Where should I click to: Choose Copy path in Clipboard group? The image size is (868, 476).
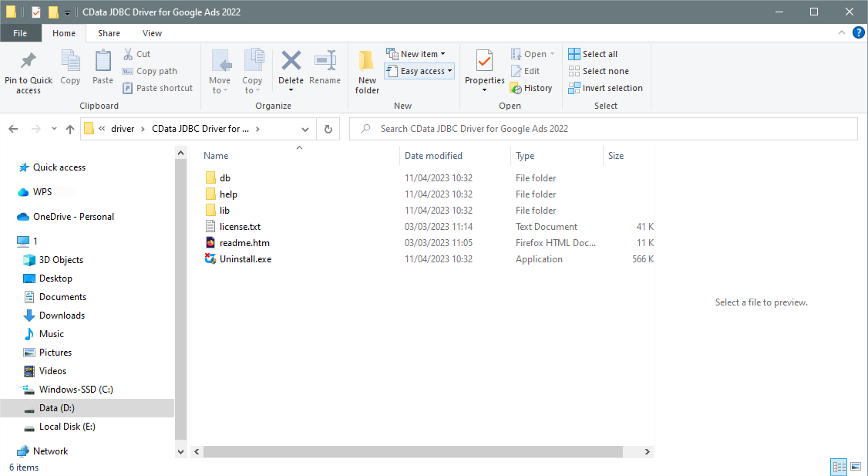pyautogui.click(x=150, y=71)
